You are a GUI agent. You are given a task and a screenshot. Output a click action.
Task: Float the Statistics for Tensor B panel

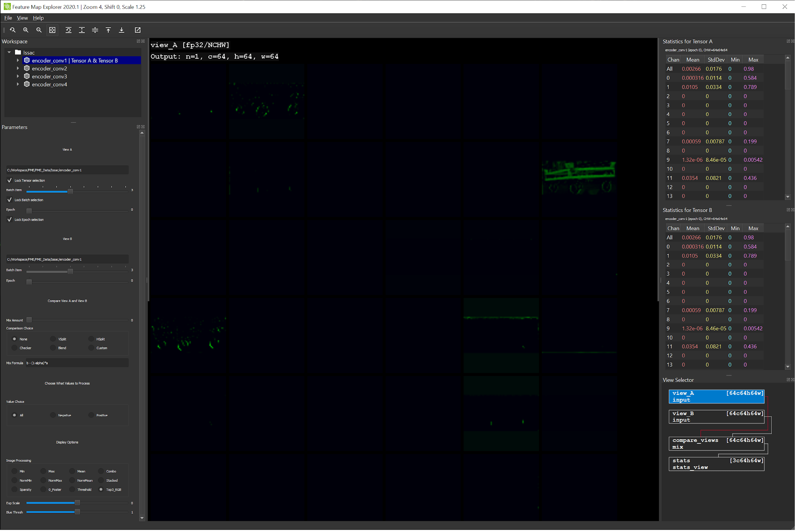click(x=788, y=210)
